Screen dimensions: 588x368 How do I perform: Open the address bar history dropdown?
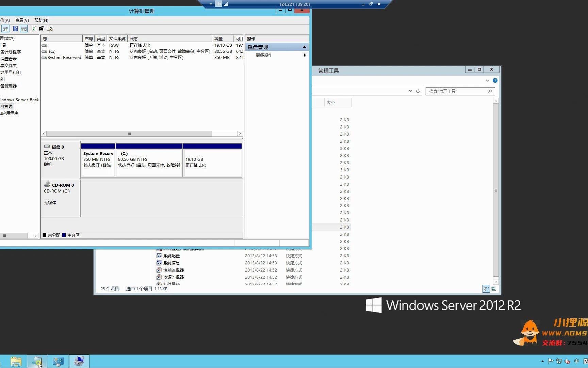pyautogui.click(x=410, y=91)
